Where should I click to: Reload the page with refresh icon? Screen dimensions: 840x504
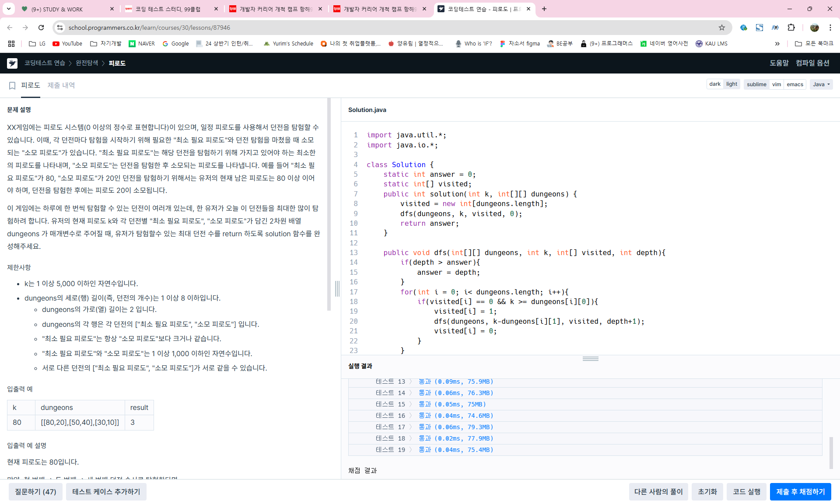pyautogui.click(x=41, y=28)
